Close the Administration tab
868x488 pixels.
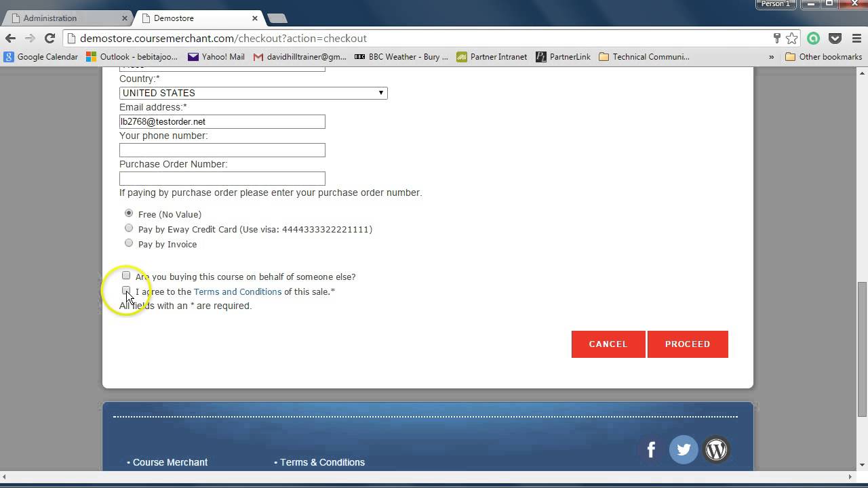(x=125, y=18)
